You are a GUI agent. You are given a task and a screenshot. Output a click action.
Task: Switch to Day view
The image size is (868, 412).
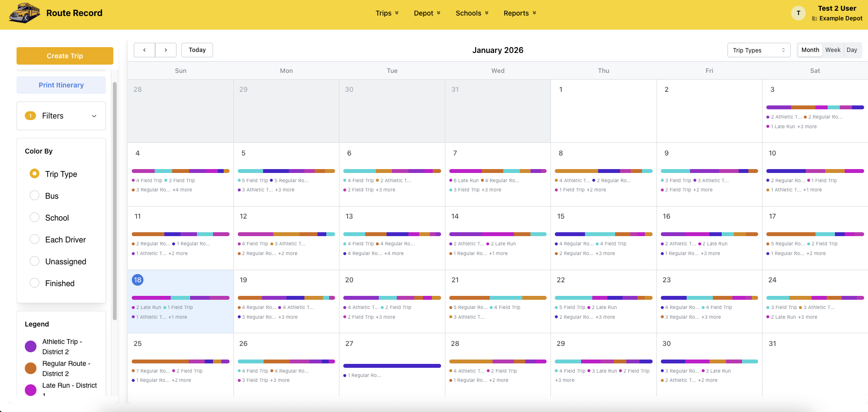point(852,50)
